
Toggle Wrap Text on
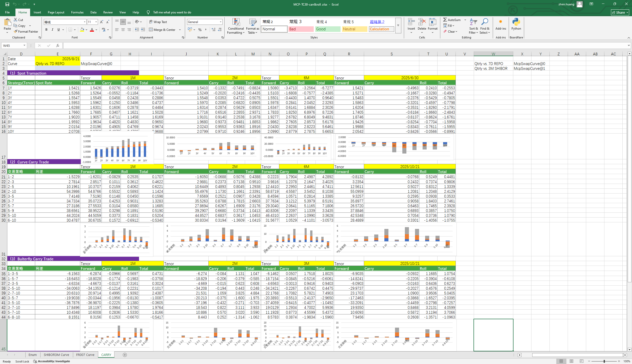click(158, 22)
